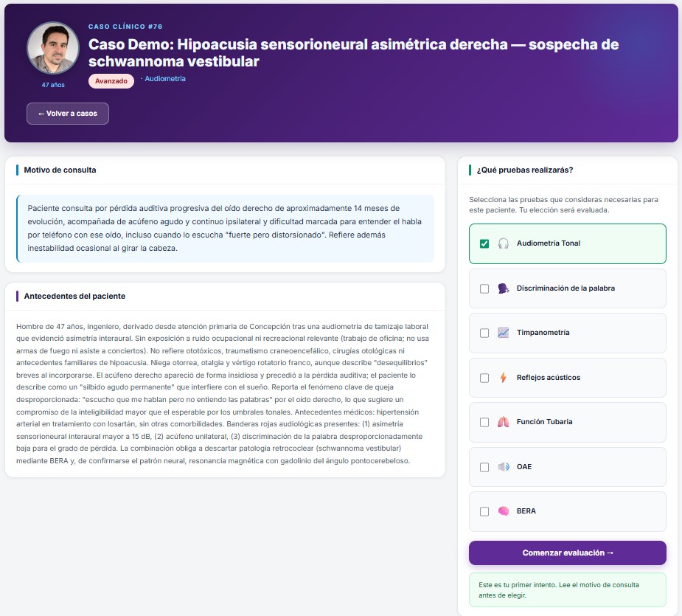This screenshot has height=616, width=682.
Task: Click the BERA label text
Action: coord(526,511)
